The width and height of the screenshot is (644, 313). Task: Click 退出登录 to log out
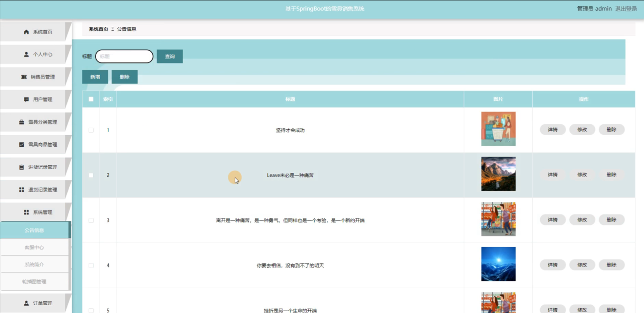(626, 9)
